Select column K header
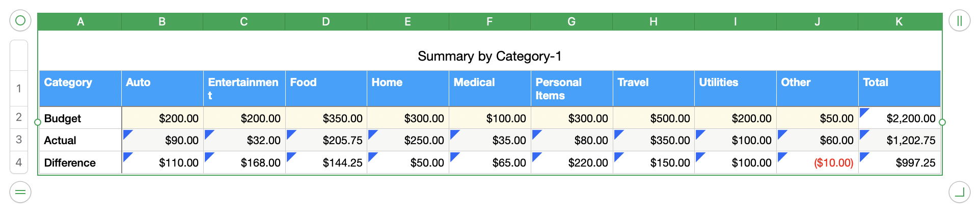Image resolution: width=980 pixels, height=218 pixels. coord(899,21)
